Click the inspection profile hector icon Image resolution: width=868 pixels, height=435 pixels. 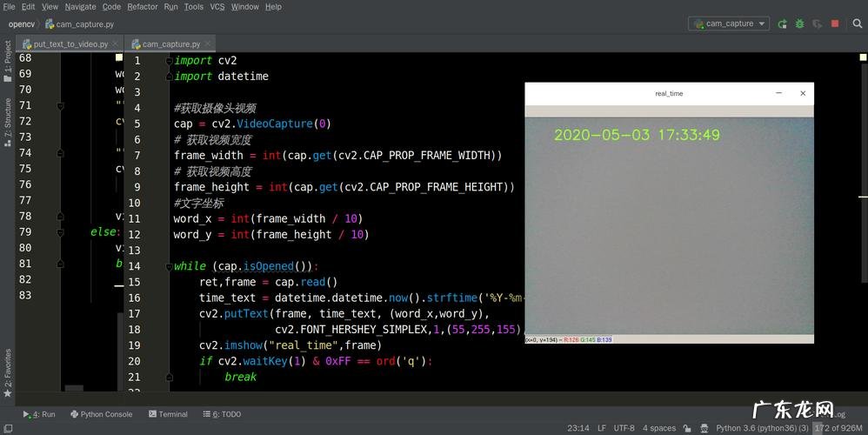[704, 428]
